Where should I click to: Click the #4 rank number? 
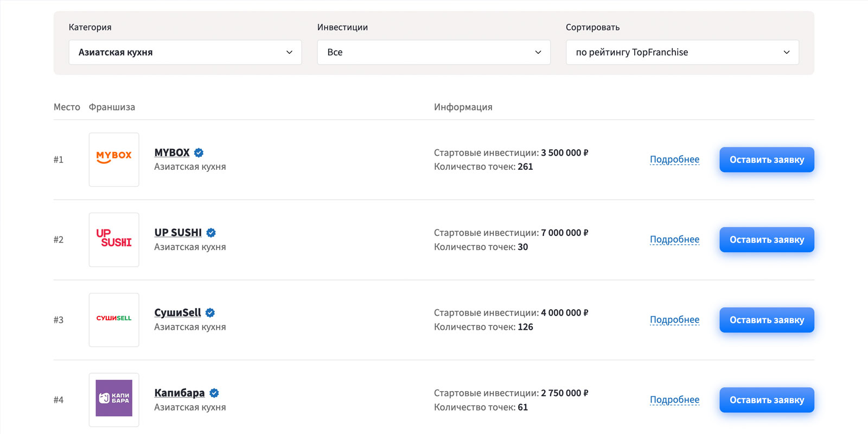tap(59, 400)
